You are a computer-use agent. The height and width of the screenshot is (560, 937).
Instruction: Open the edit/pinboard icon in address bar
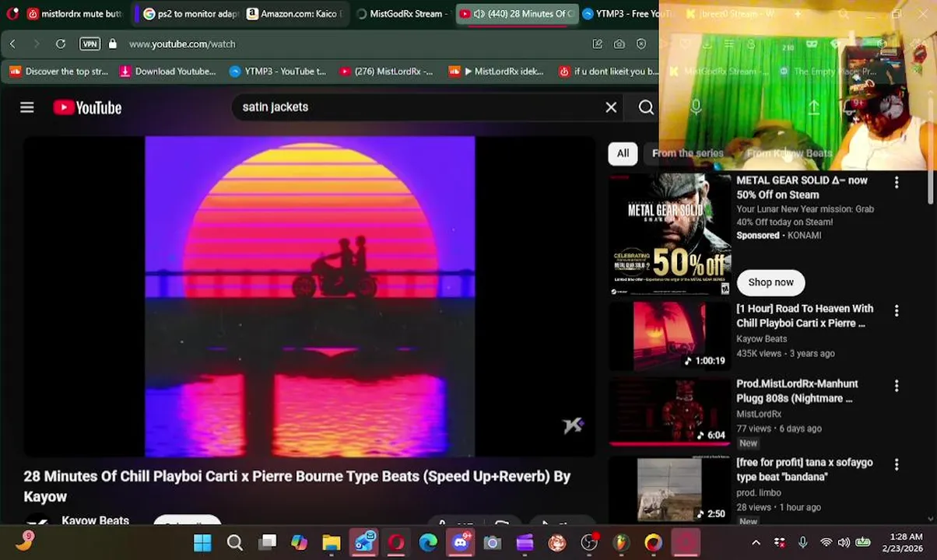[598, 44]
